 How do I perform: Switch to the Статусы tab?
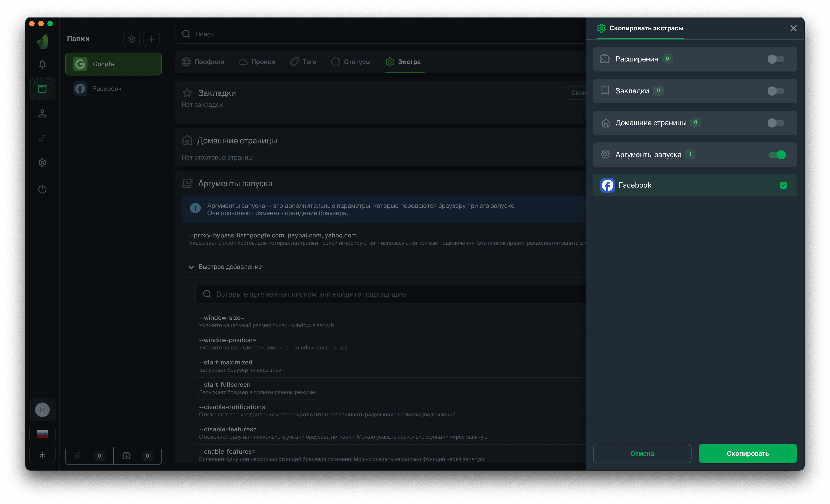(351, 62)
